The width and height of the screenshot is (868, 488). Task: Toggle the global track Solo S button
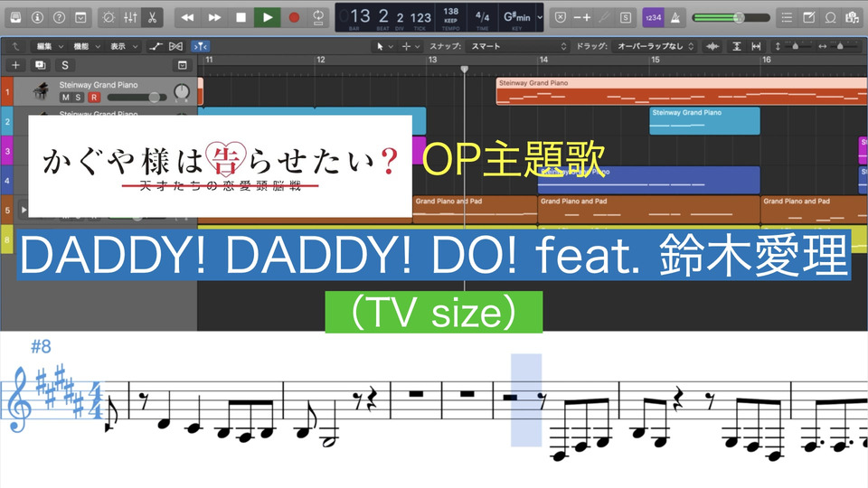65,65
